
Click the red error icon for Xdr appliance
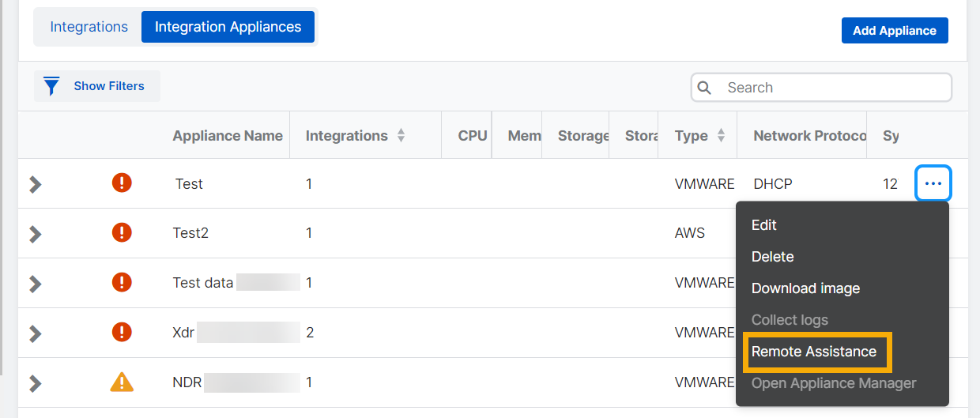click(x=122, y=333)
